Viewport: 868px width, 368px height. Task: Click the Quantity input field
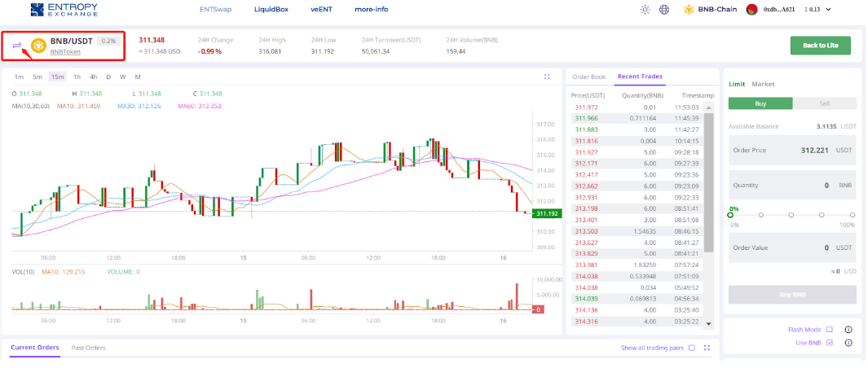click(792, 186)
